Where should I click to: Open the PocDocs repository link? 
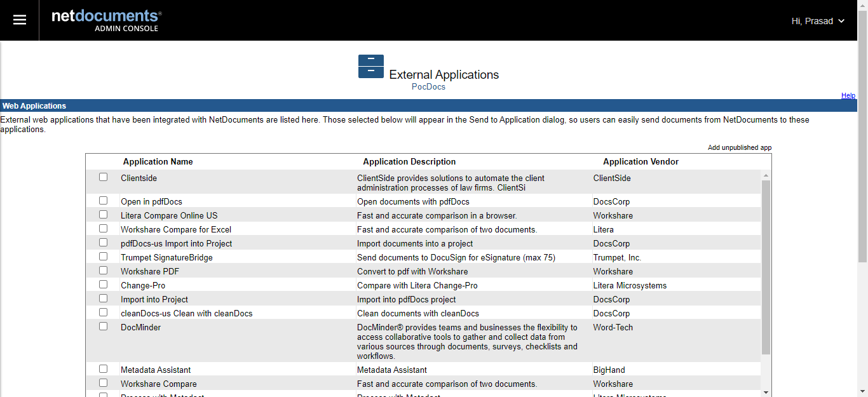428,87
